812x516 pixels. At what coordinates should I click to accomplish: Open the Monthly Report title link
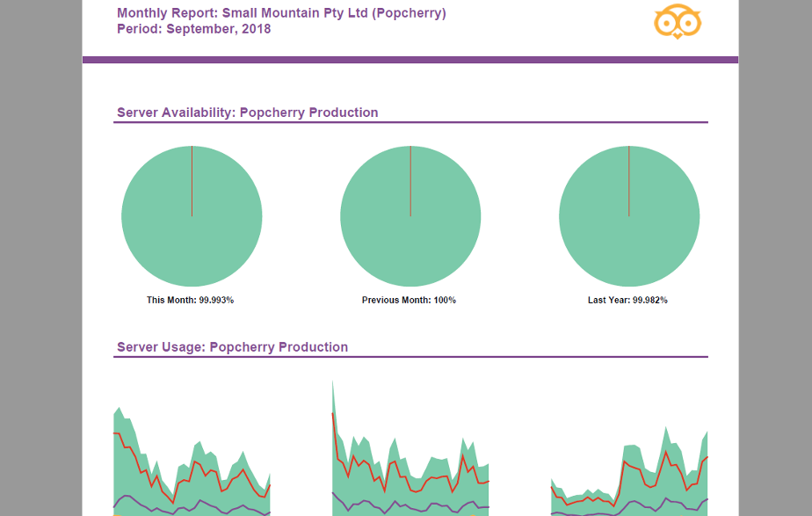[x=281, y=12]
